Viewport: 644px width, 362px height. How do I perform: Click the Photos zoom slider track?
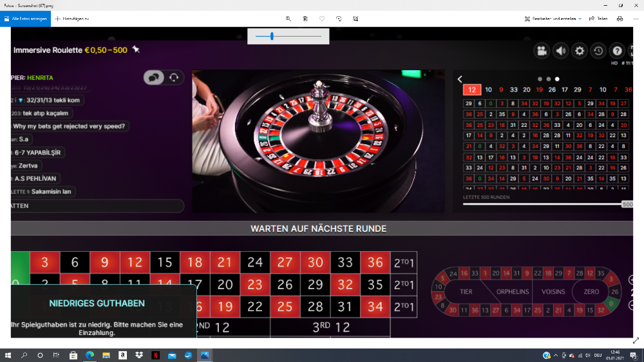[x=289, y=37]
